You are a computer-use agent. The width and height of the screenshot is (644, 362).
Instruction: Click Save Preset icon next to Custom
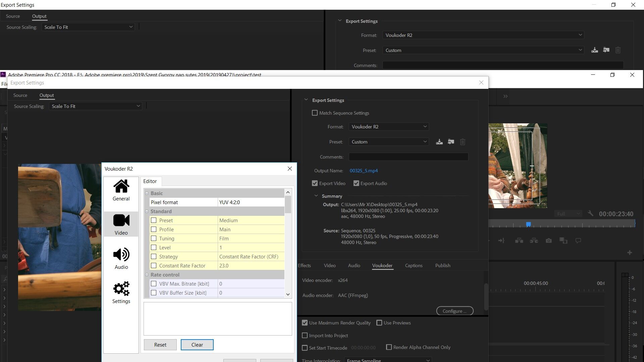click(x=439, y=142)
